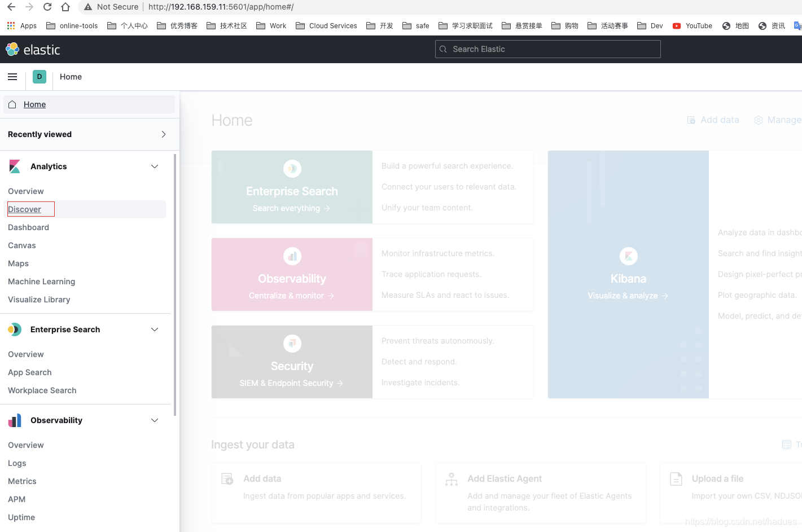Screen dimensions: 802x532
Task: Open the Apps grid in bookmarks bar
Action: [21, 26]
